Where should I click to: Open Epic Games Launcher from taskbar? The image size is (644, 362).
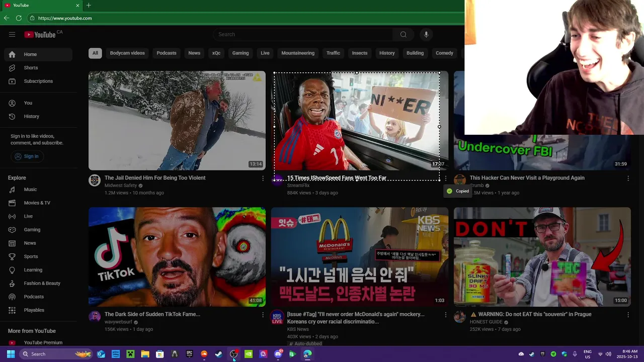189,354
